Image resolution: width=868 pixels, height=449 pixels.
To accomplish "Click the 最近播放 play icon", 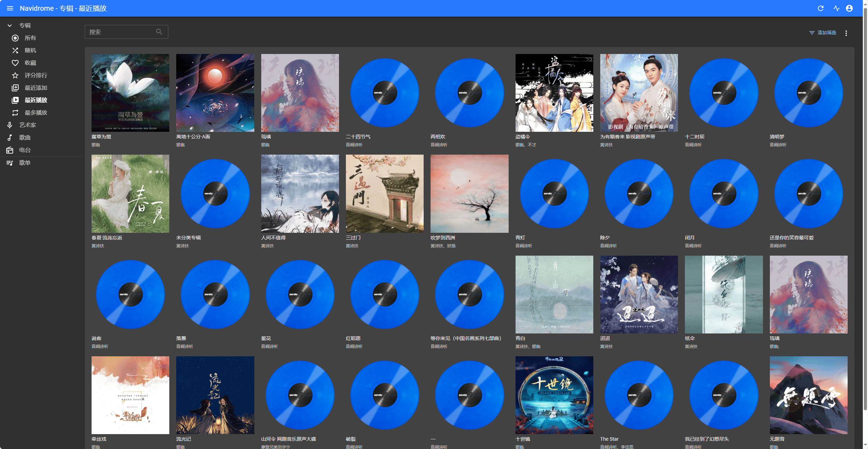I will (x=15, y=100).
